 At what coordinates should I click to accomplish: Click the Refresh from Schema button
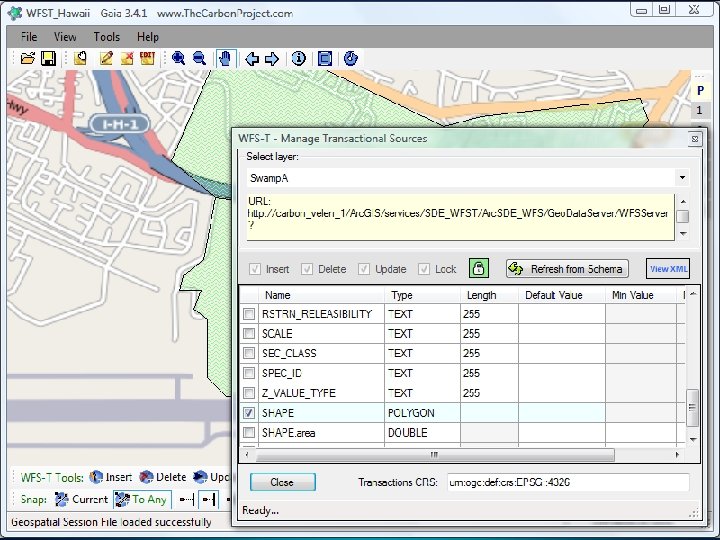567,269
